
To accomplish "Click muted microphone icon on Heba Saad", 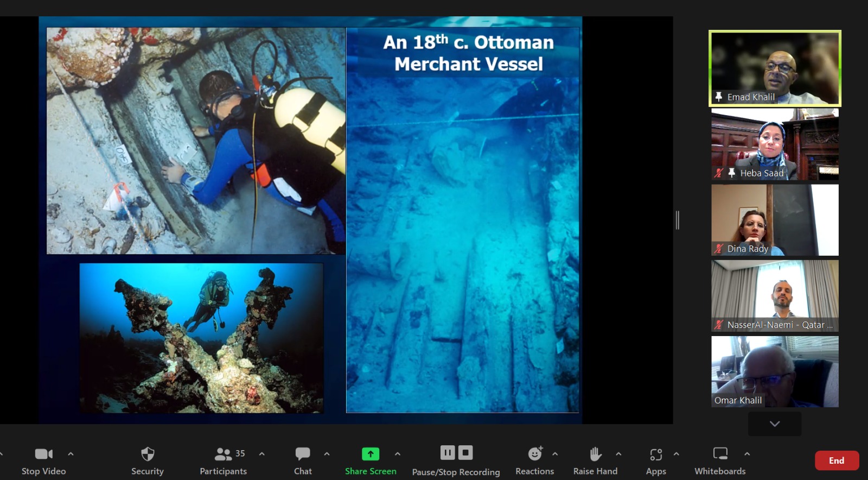I will tap(719, 173).
